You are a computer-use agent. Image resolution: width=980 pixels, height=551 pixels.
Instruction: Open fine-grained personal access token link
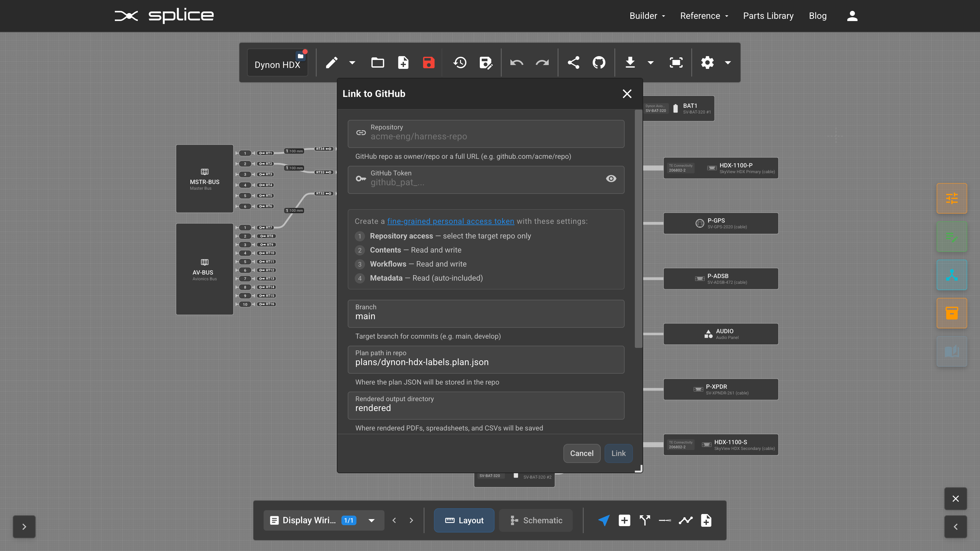click(x=450, y=221)
